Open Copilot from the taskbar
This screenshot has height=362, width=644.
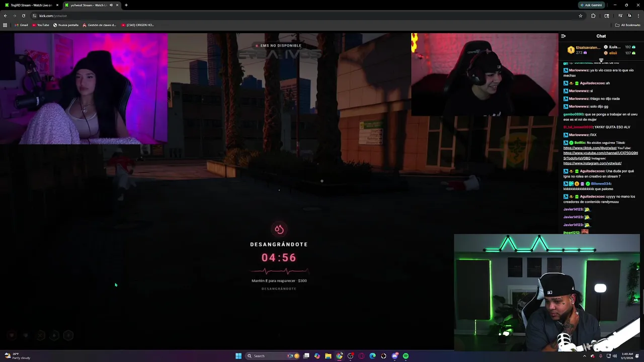[x=317, y=356]
